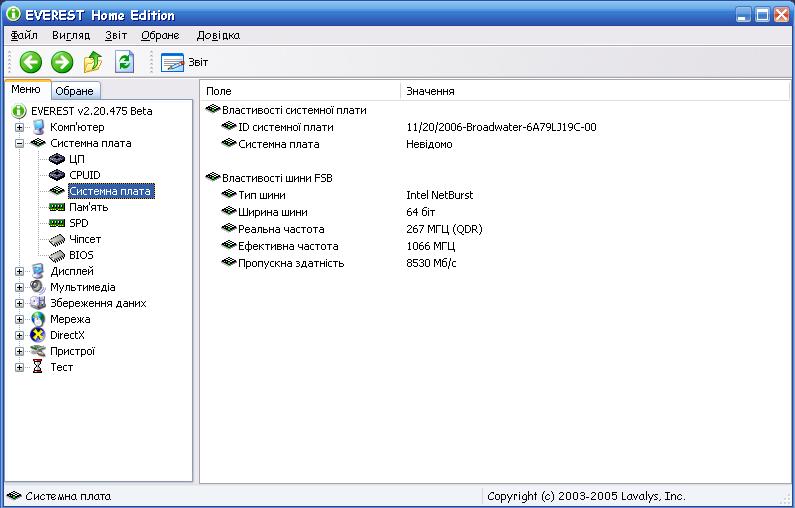Go back with the green left arrow

click(x=30, y=62)
